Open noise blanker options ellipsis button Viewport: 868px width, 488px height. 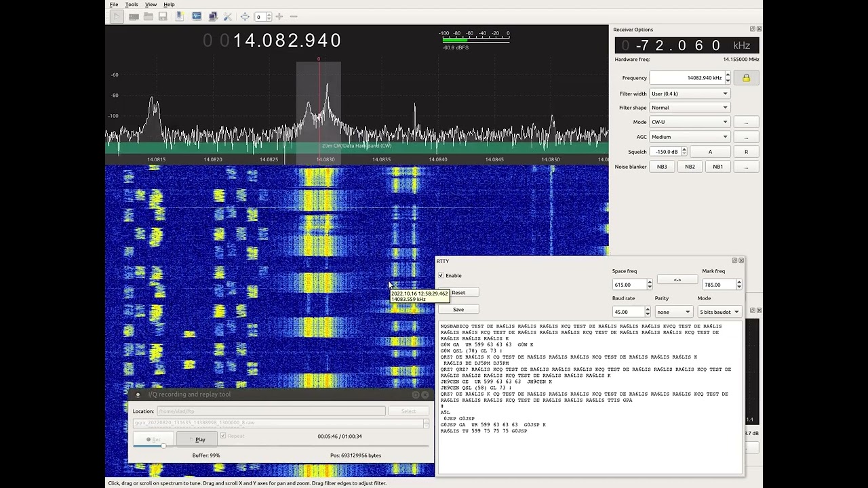pyautogui.click(x=746, y=167)
